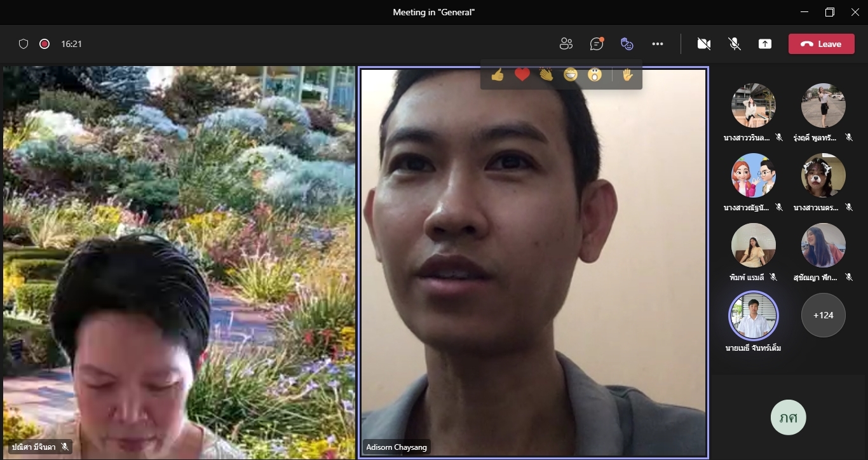Select ปณิศา มีจินดา video tile
The height and width of the screenshot is (460, 868).
[x=179, y=262]
